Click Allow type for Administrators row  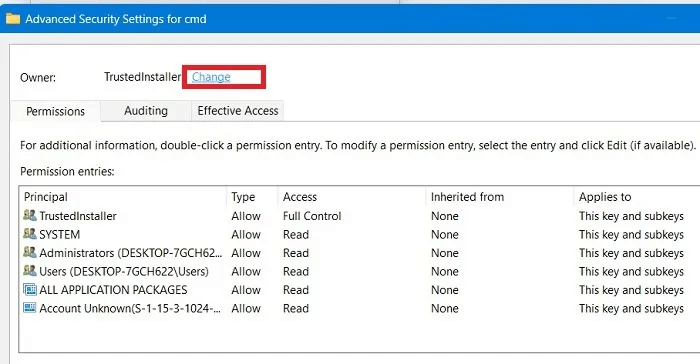click(246, 253)
